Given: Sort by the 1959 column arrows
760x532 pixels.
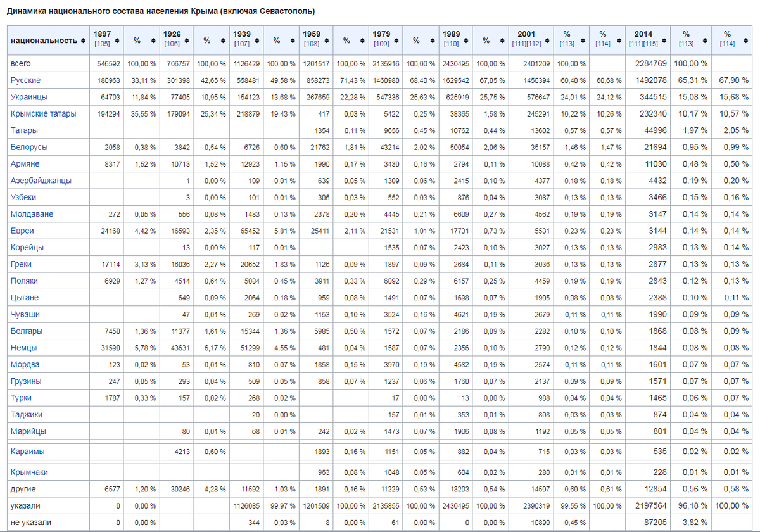Looking at the screenshot, I should (x=328, y=40).
